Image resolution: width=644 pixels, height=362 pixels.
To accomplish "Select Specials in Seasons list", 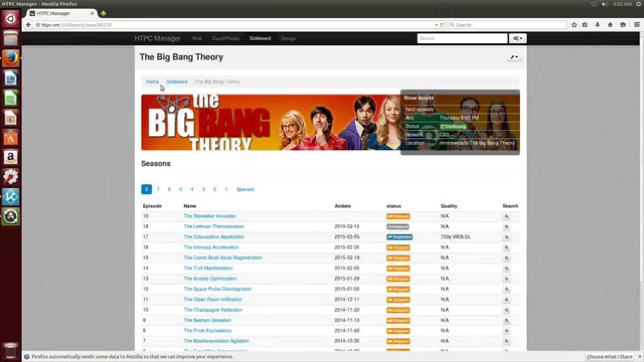I will [x=246, y=190].
